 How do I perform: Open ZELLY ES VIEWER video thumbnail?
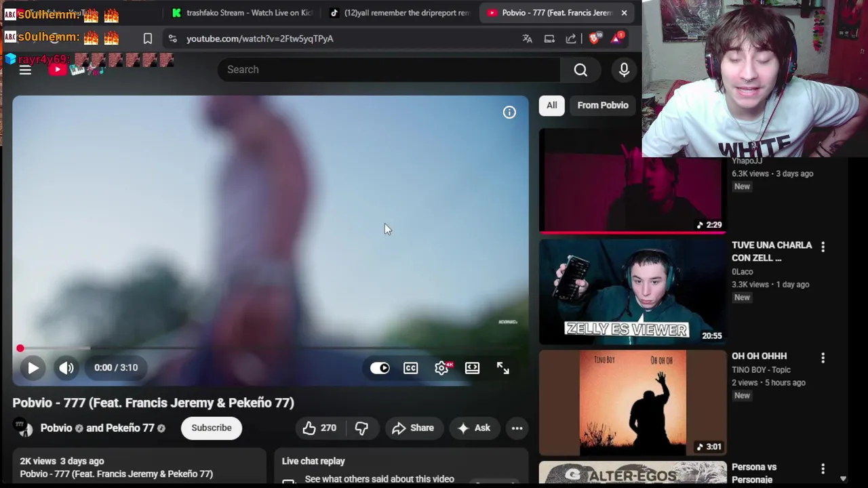click(632, 292)
